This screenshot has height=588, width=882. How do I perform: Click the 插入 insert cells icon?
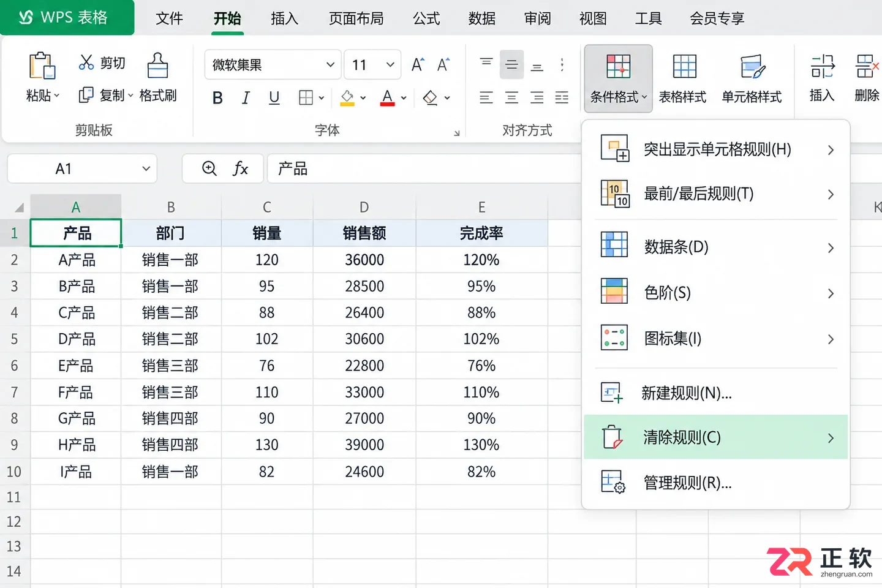[822, 66]
